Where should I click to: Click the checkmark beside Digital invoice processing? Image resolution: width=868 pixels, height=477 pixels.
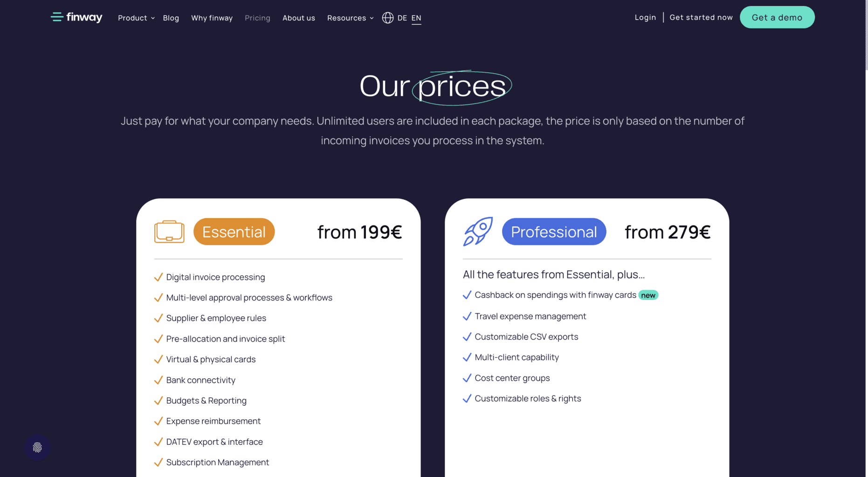coord(158,277)
